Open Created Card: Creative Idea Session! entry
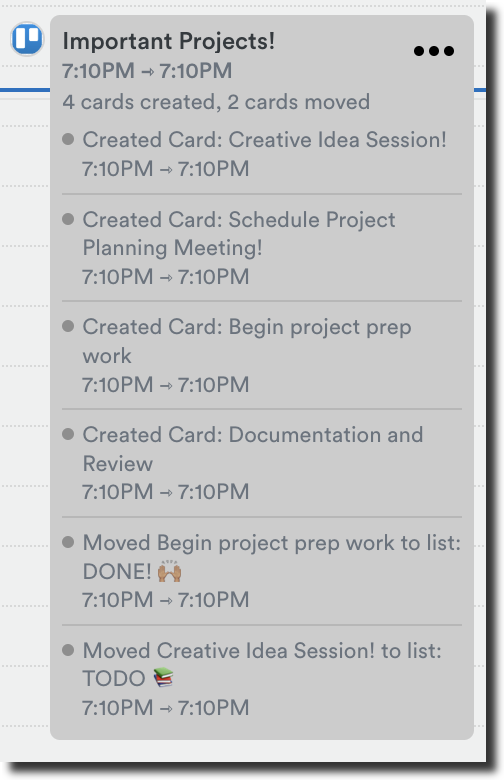This screenshot has height=780, width=504. [262, 154]
